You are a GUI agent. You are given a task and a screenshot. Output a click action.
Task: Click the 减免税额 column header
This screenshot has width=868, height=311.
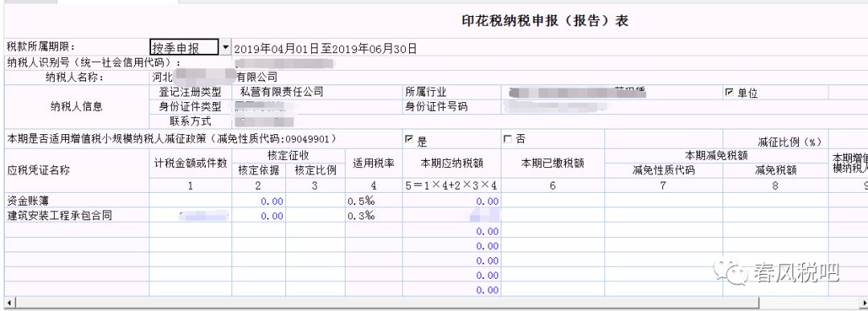click(x=775, y=170)
